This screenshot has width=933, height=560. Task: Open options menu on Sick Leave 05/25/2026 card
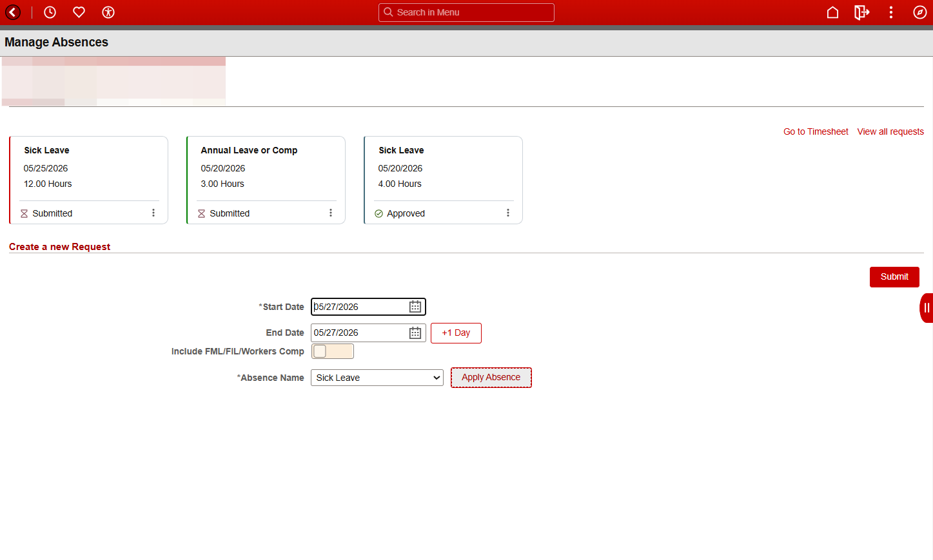[x=153, y=213]
